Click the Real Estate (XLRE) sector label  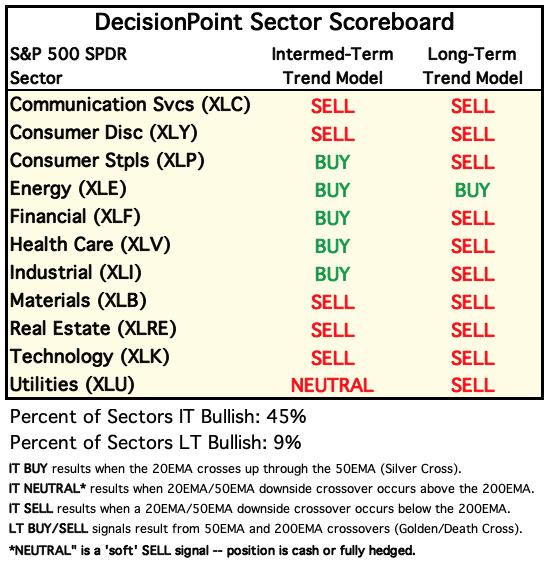(93, 329)
